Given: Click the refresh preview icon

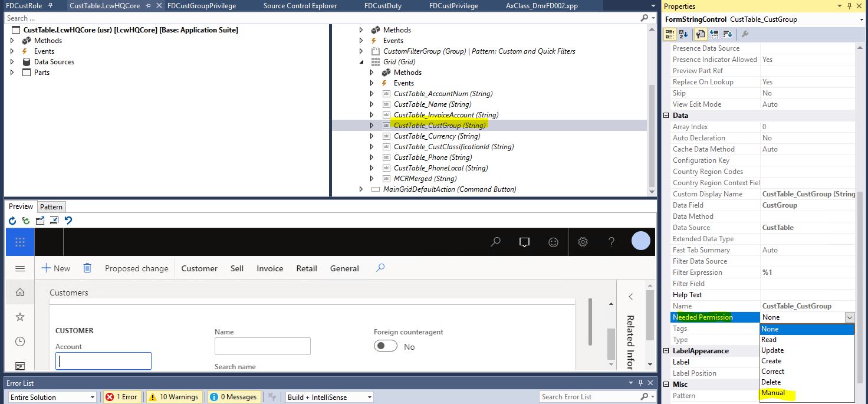Looking at the screenshot, I should click(12, 221).
